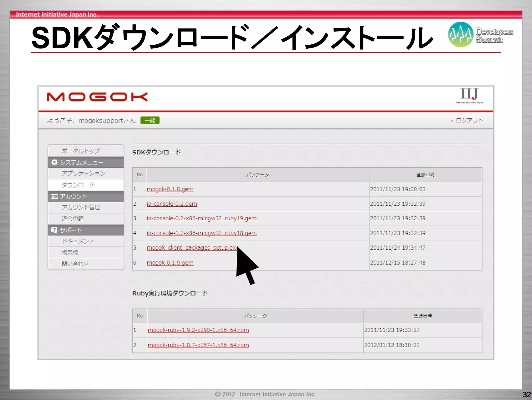Click the ようこそ、mogoksupportさん greeting
Image resolution: width=532 pixels, height=400 pixels.
(91, 120)
